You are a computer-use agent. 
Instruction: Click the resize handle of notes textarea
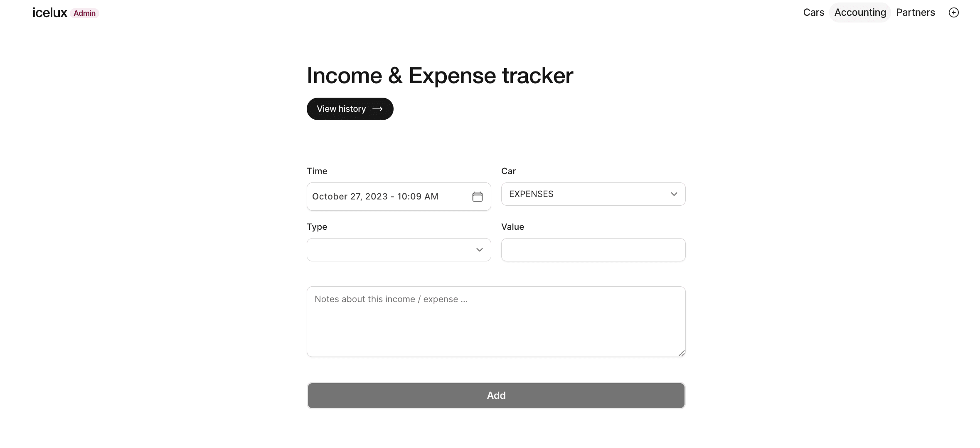pos(681,353)
